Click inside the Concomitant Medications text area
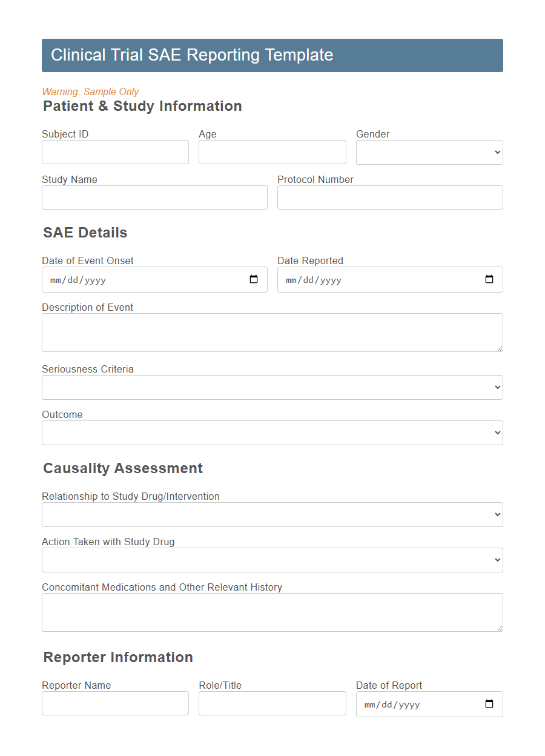Image resolution: width=545 pixels, height=756 pixels. point(272,612)
